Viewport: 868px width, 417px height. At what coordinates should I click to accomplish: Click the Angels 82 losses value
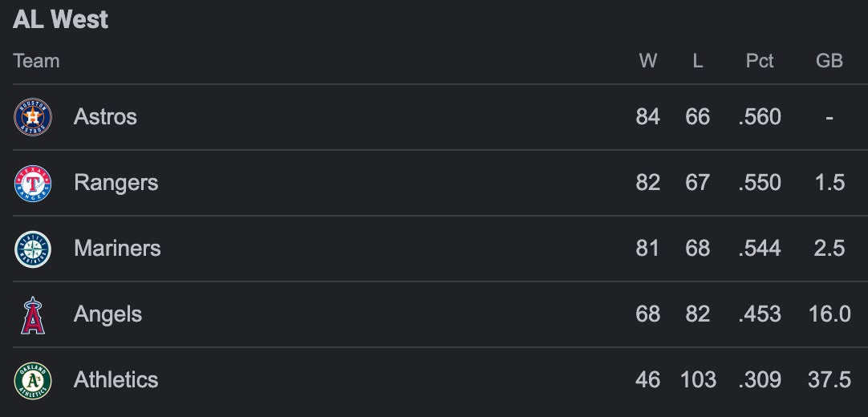point(698,314)
